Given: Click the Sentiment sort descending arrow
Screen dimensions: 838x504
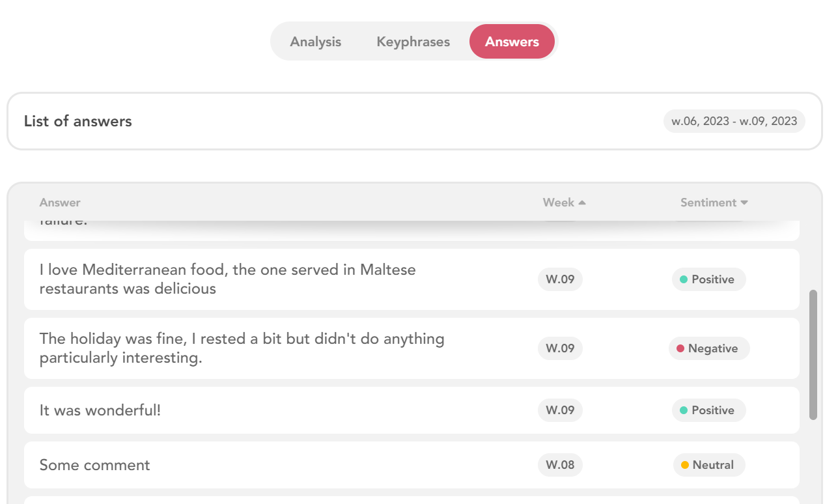Looking at the screenshot, I should 744,203.
